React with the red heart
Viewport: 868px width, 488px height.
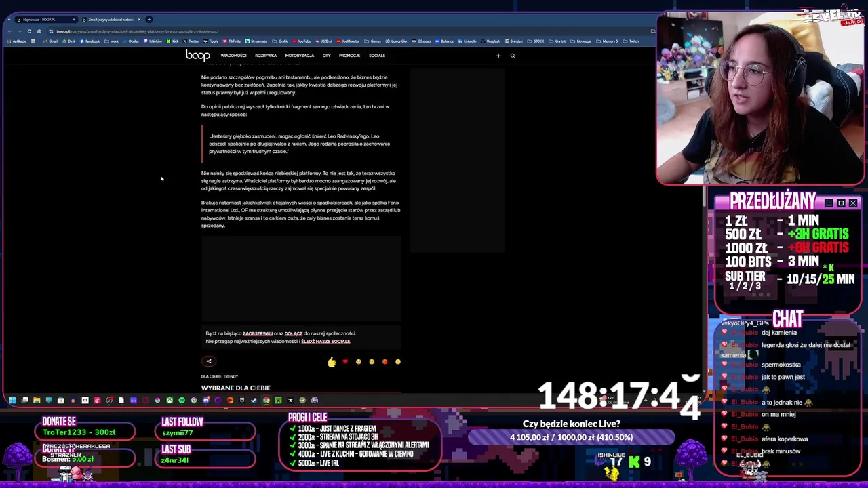(x=345, y=362)
